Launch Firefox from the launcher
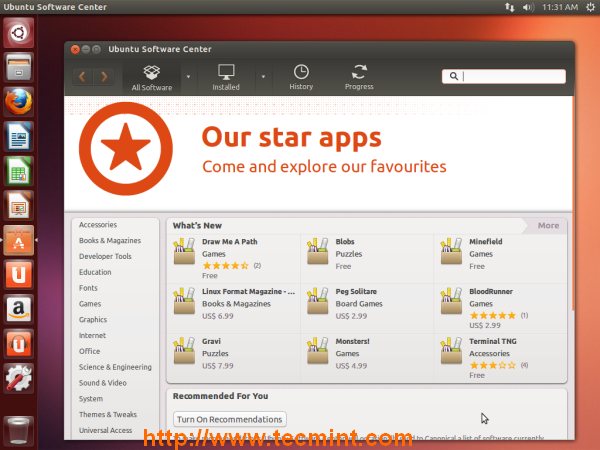This screenshot has height=450, width=600. tap(18, 102)
